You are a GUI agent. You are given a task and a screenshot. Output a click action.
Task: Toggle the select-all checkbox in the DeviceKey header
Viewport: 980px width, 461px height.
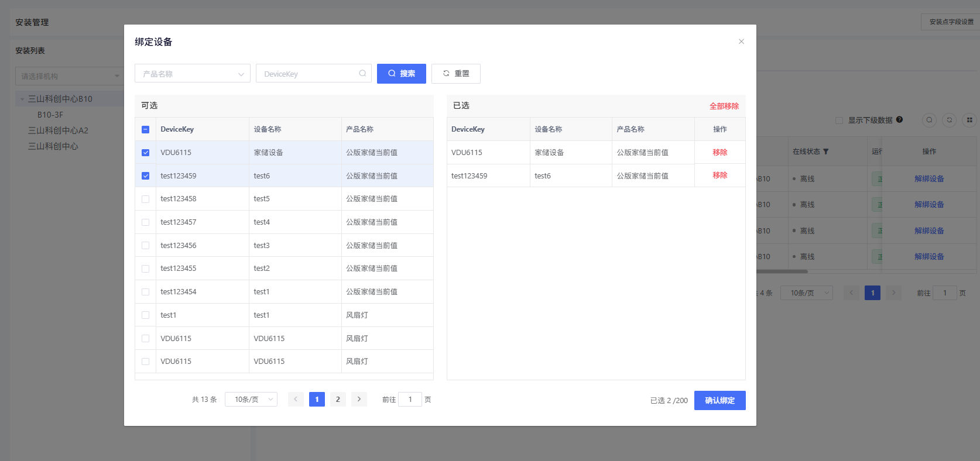coord(146,129)
